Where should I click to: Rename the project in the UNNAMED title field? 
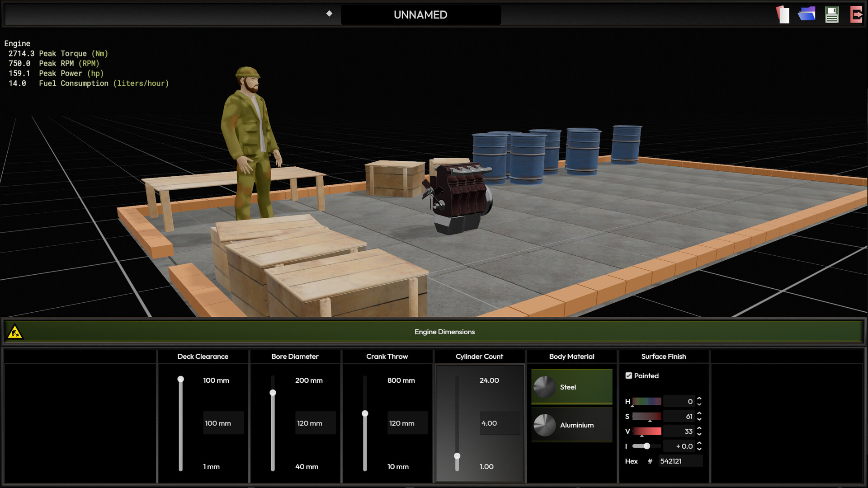tap(420, 14)
